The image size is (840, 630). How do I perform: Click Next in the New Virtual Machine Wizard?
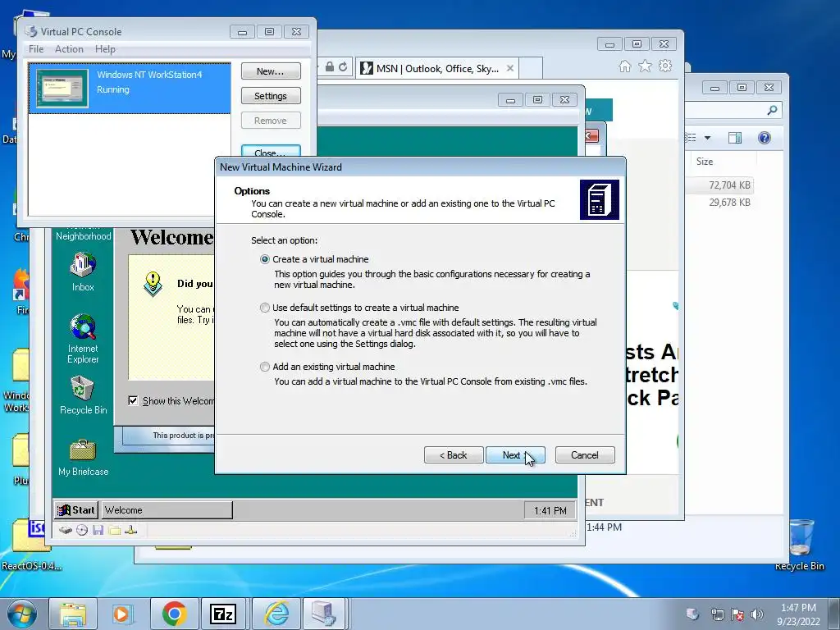(x=515, y=454)
